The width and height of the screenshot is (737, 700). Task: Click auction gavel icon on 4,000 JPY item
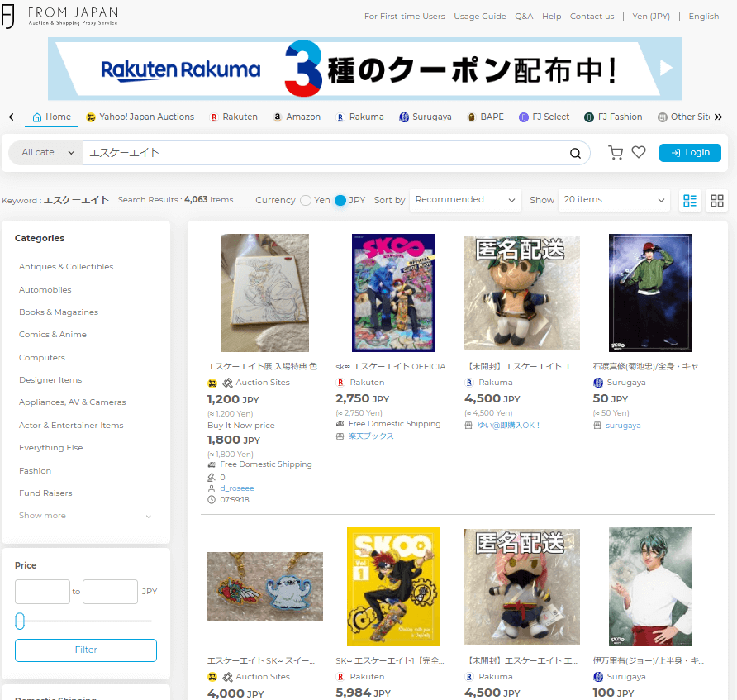point(227,677)
